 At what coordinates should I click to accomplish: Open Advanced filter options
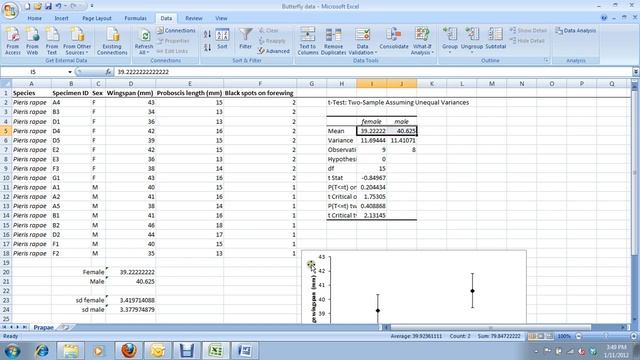coord(273,51)
